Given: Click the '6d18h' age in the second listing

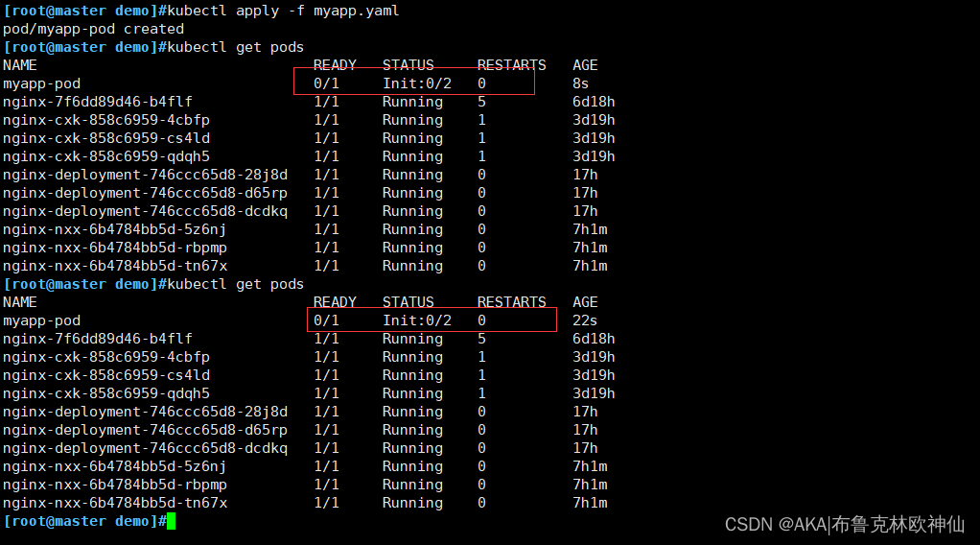Looking at the screenshot, I should 594,339.
